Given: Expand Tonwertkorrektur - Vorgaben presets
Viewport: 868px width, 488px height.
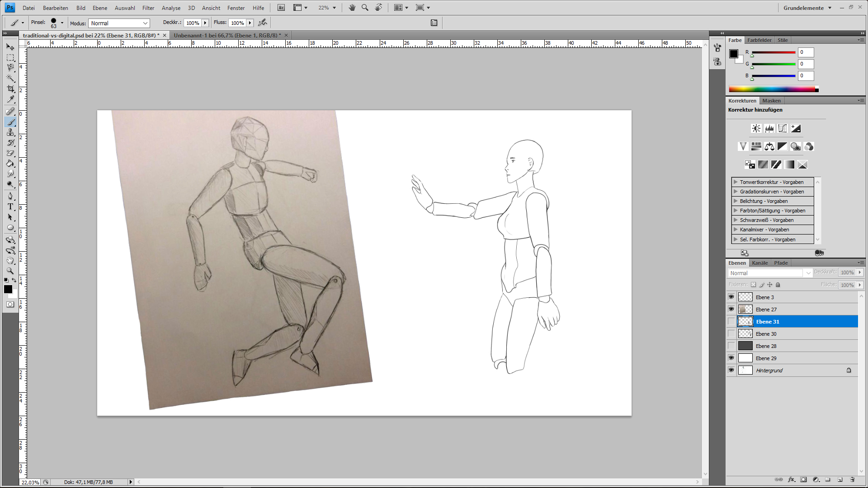Looking at the screenshot, I should [x=736, y=182].
